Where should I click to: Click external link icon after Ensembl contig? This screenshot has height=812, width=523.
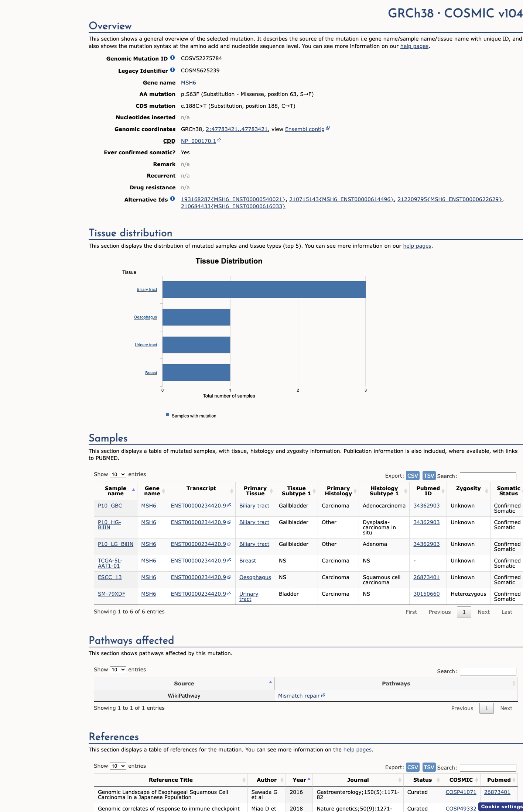(x=328, y=128)
